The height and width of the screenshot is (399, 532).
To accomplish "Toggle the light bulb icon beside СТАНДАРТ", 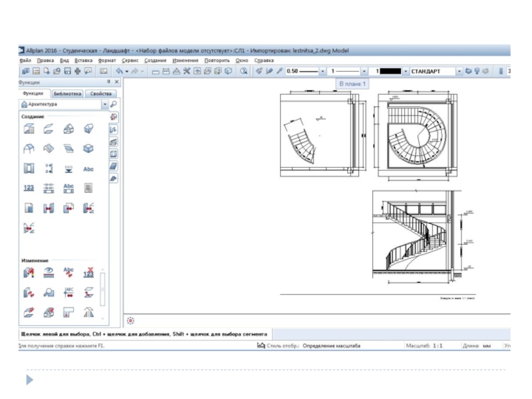I will pos(477,70).
